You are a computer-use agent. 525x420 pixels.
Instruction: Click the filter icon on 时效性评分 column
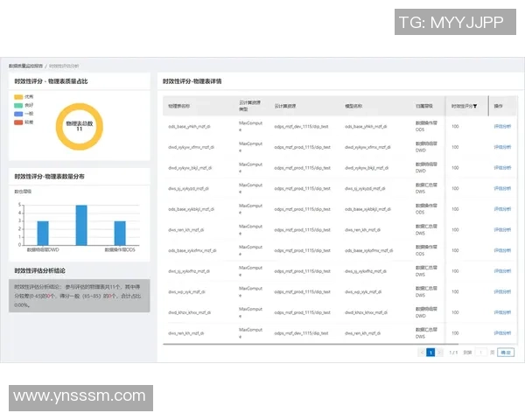click(x=474, y=106)
